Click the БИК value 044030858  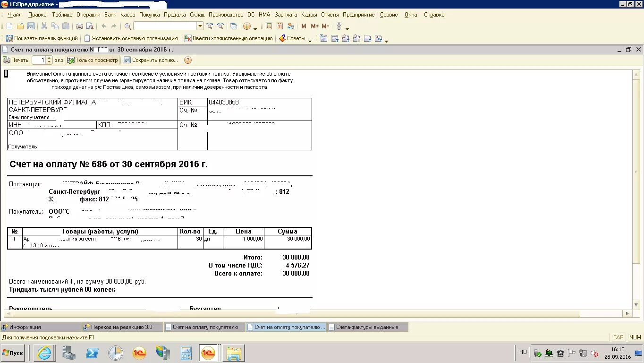pos(224,102)
